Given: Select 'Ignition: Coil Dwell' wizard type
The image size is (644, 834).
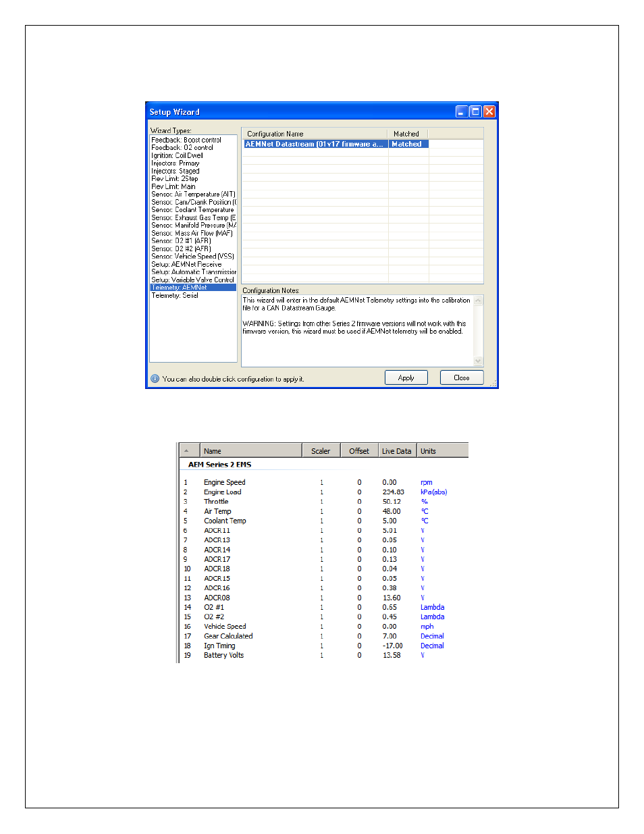Looking at the screenshot, I should pos(177,155).
